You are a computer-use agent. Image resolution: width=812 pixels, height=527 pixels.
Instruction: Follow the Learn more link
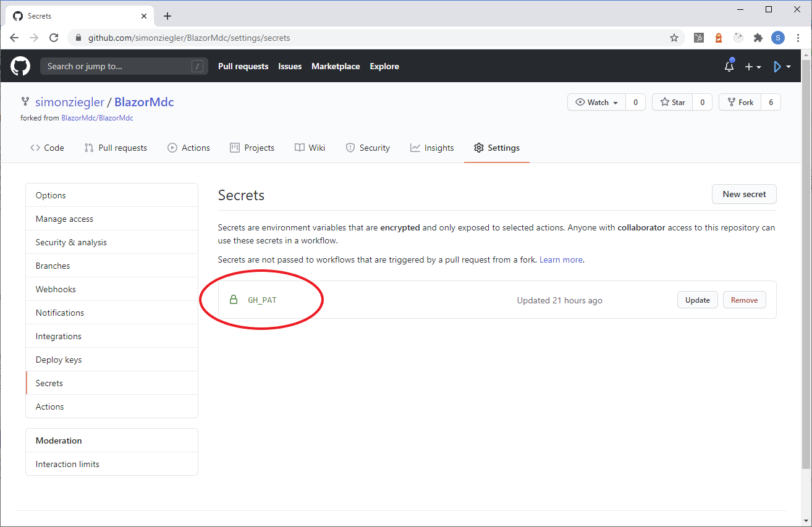click(561, 259)
